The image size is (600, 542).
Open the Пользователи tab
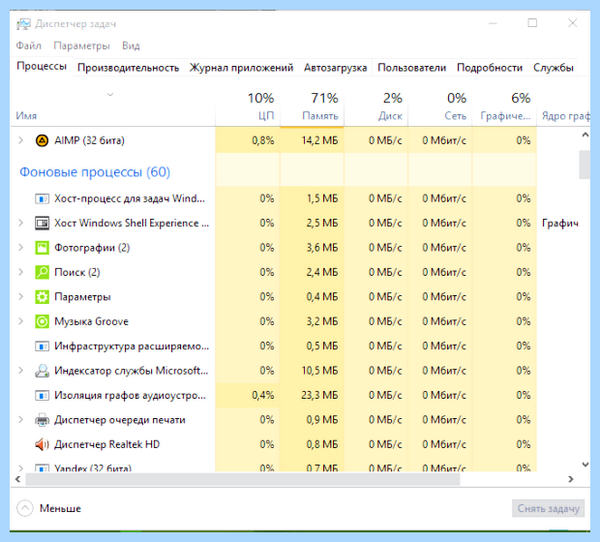pyautogui.click(x=412, y=68)
